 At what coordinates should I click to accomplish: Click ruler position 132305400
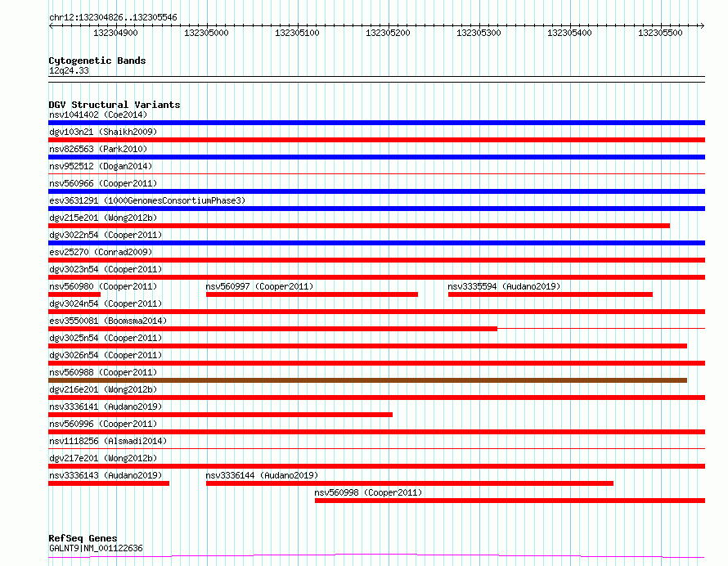(569, 33)
